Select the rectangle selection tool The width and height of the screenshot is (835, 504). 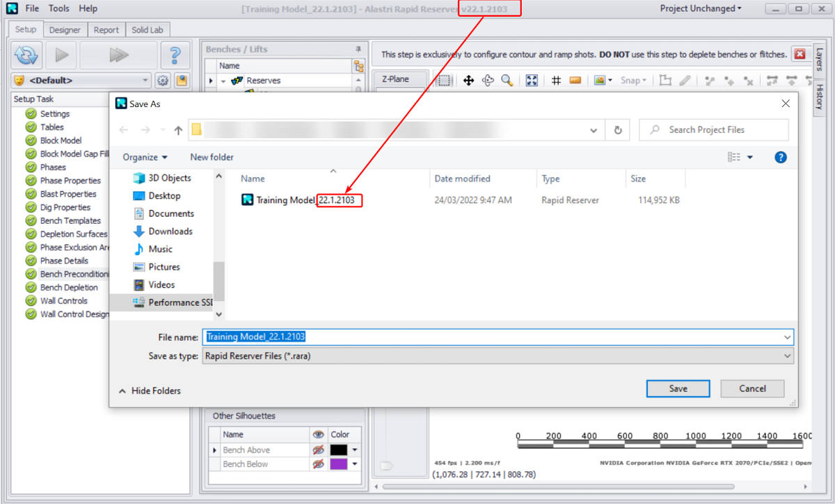click(x=444, y=80)
